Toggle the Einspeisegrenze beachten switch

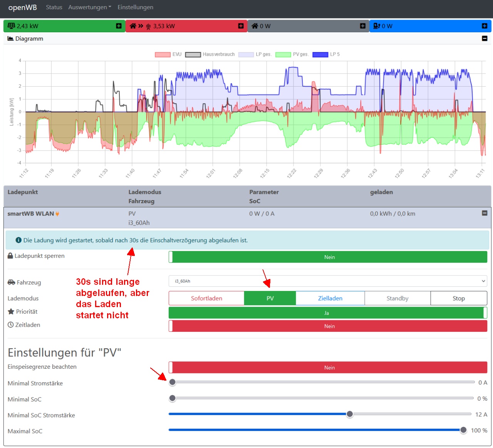[x=328, y=368]
